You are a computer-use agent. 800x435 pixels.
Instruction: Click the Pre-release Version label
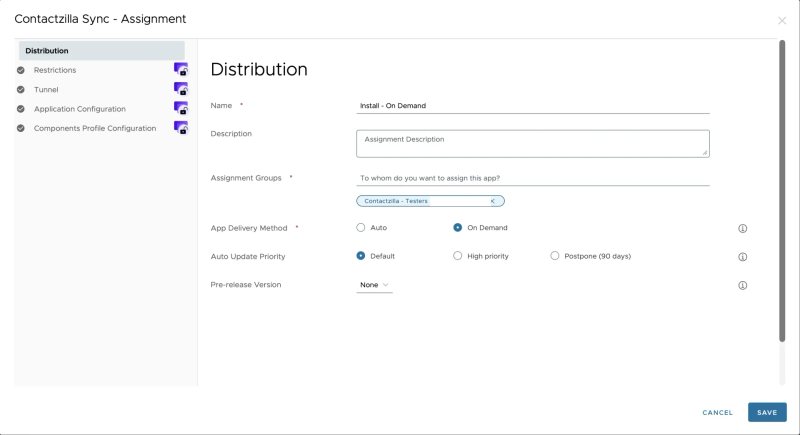click(x=245, y=285)
